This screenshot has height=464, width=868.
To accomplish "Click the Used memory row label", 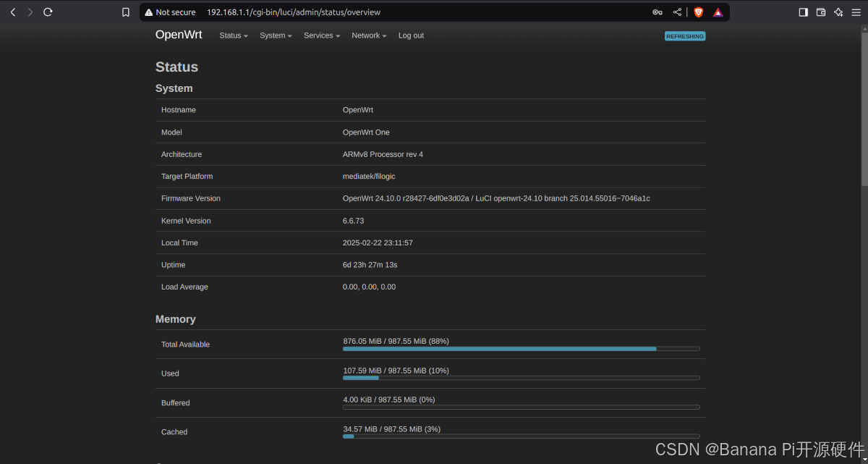I will [170, 374].
